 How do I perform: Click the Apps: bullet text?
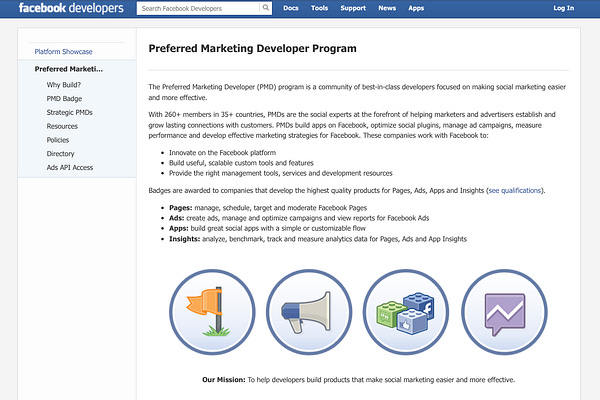(x=267, y=229)
